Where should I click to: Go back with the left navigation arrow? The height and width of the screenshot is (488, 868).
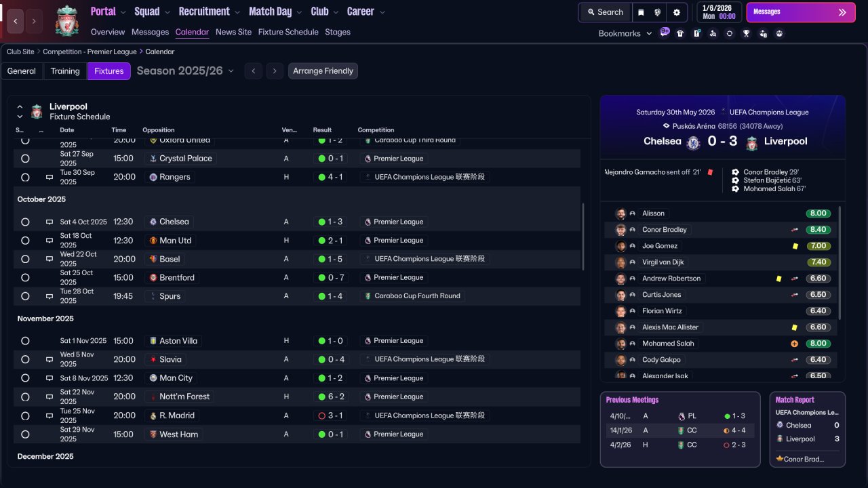[16, 21]
